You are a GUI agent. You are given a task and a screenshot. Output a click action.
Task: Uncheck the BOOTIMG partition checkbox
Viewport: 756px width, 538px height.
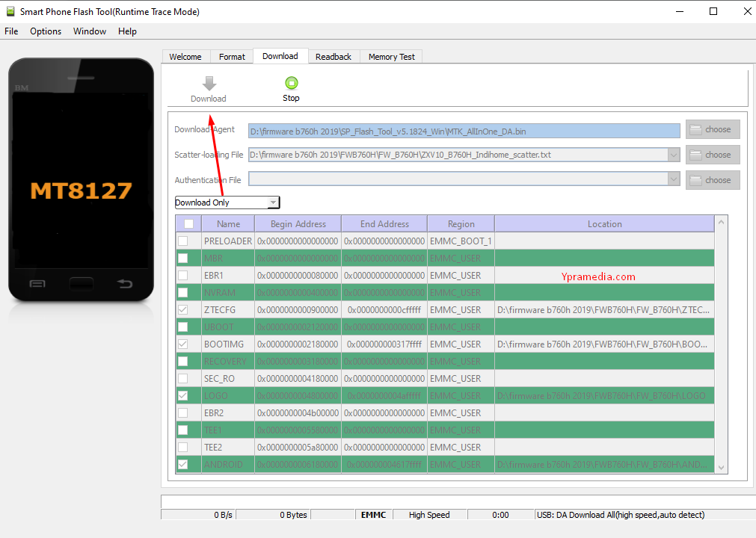point(183,344)
